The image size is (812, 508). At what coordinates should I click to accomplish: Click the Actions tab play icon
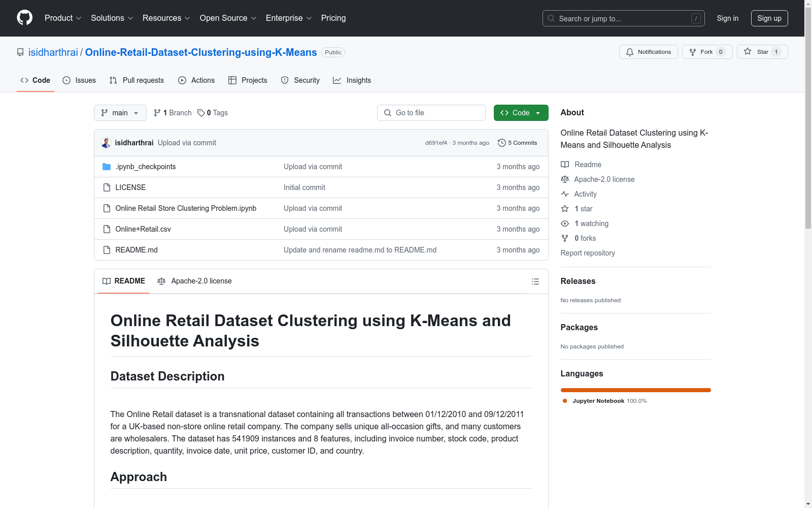tap(182, 80)
